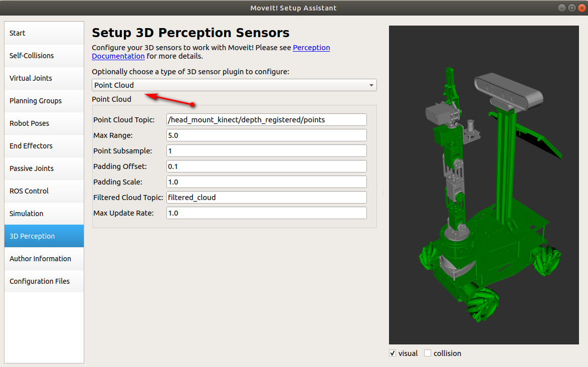Image resolution: width=588 pixels, height=367 pixels.
Task: Select Passive Joints in the sidebar
Action: coord(44,168)
